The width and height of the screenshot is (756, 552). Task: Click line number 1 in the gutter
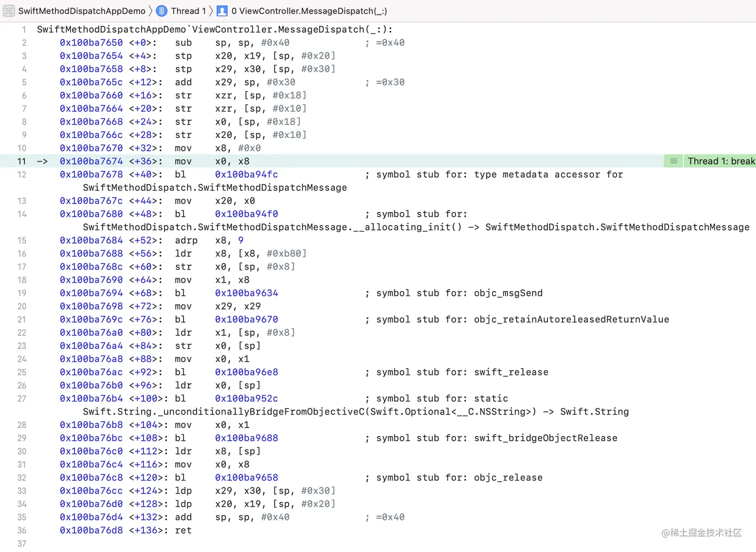23,29
